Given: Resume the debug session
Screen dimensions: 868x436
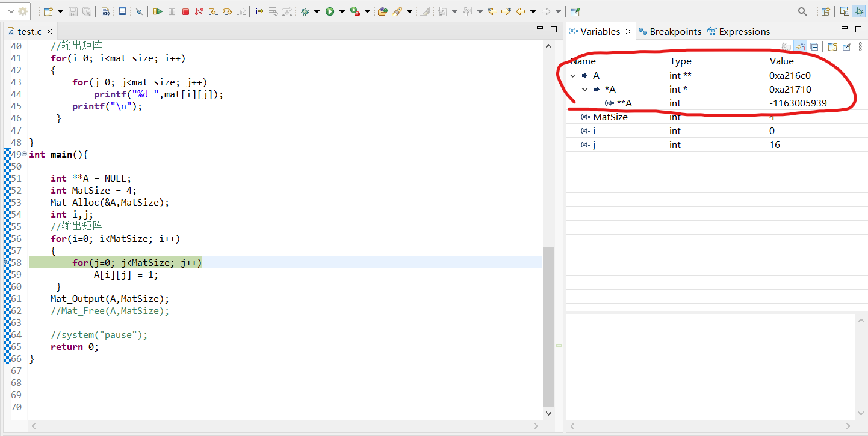Looking at the screenshot, I should click(158, 11).
